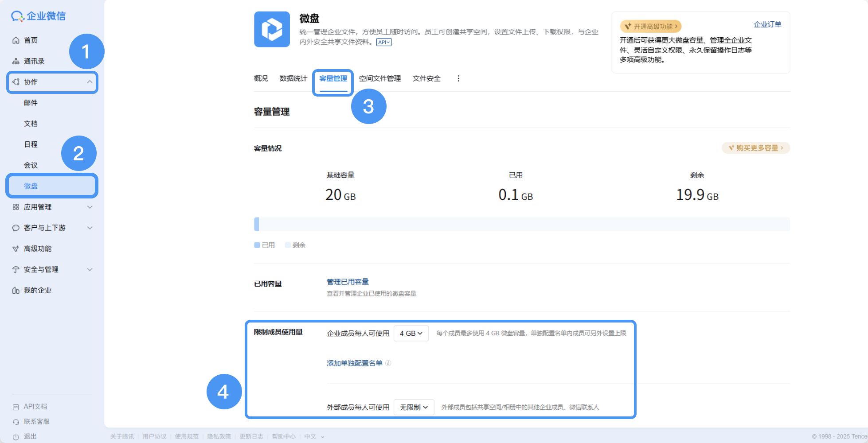Click 退出 to log out
This screenshot has width=868, height=443.
coord(30,436)
